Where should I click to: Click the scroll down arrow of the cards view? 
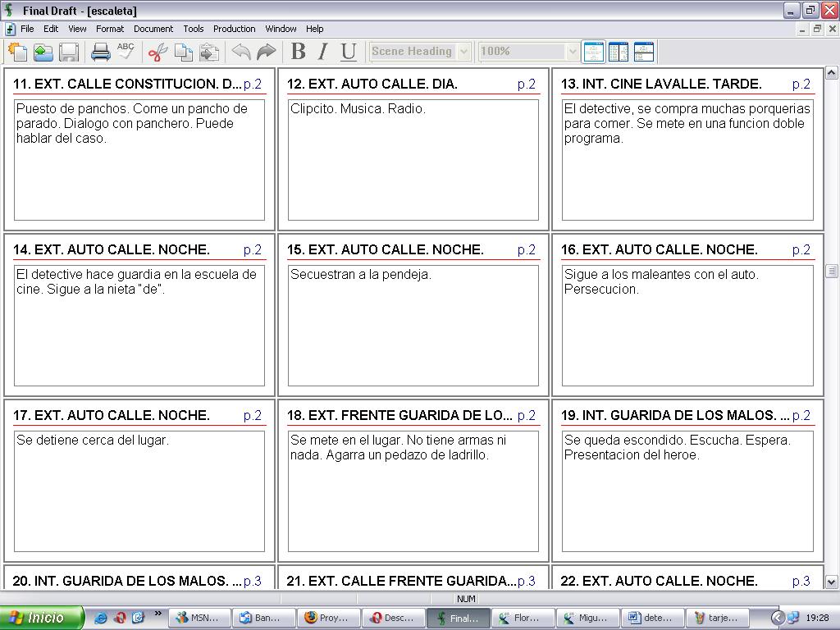click(832, 582)
